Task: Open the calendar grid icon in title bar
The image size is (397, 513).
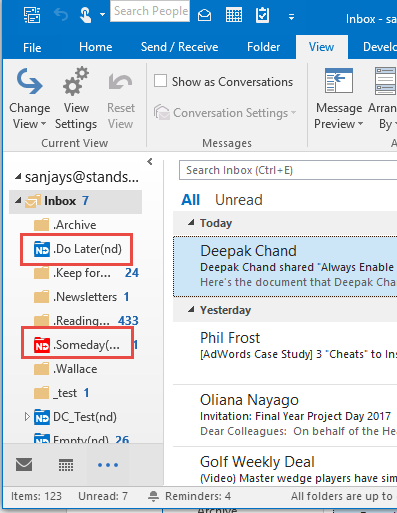Action: (x=234, y=15)
